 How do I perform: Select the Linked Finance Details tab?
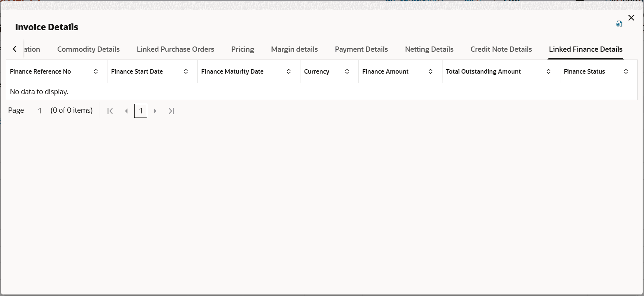586,49
